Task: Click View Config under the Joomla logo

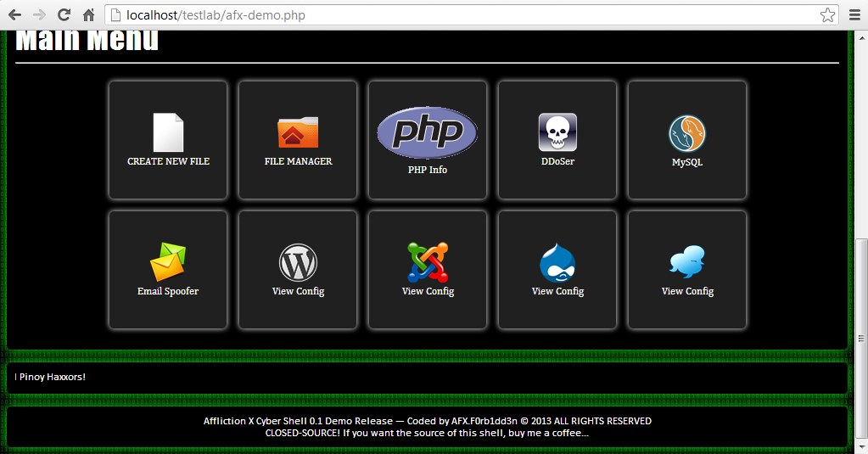Action: 428,291
